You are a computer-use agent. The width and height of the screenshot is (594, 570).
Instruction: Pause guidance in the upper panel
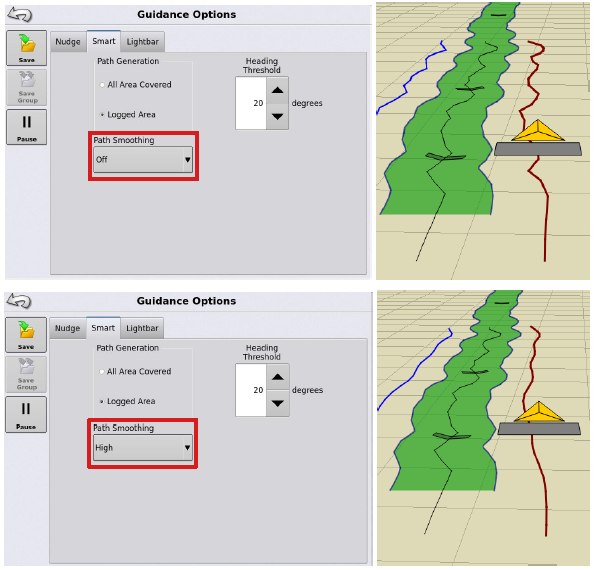coord(27,127)
